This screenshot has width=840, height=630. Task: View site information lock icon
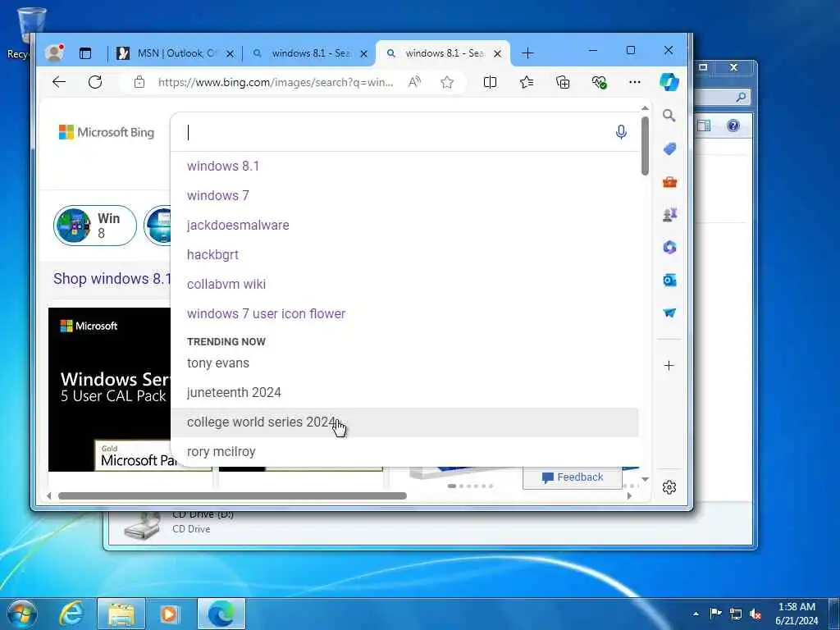tap(139, 82)
